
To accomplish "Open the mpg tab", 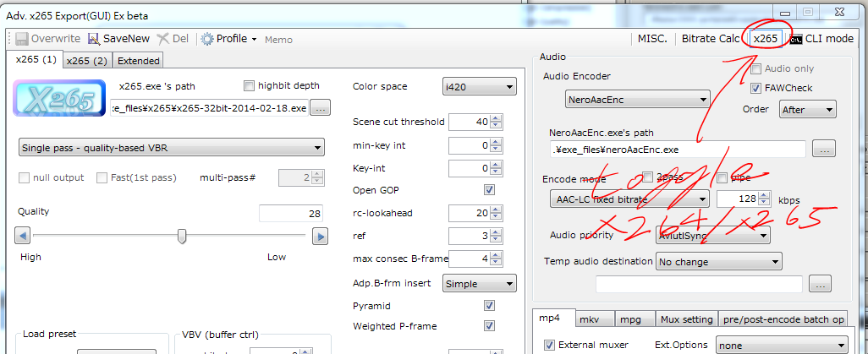I will (635, 319).
